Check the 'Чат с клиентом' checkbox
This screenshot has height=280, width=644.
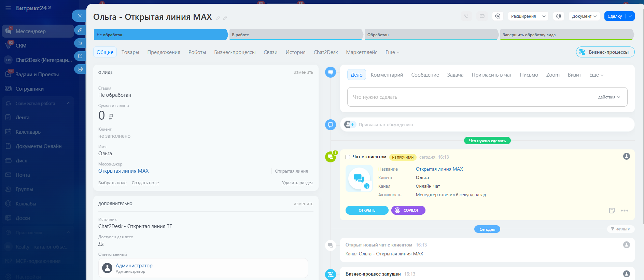pyautogui.click(x=348, y=157)
